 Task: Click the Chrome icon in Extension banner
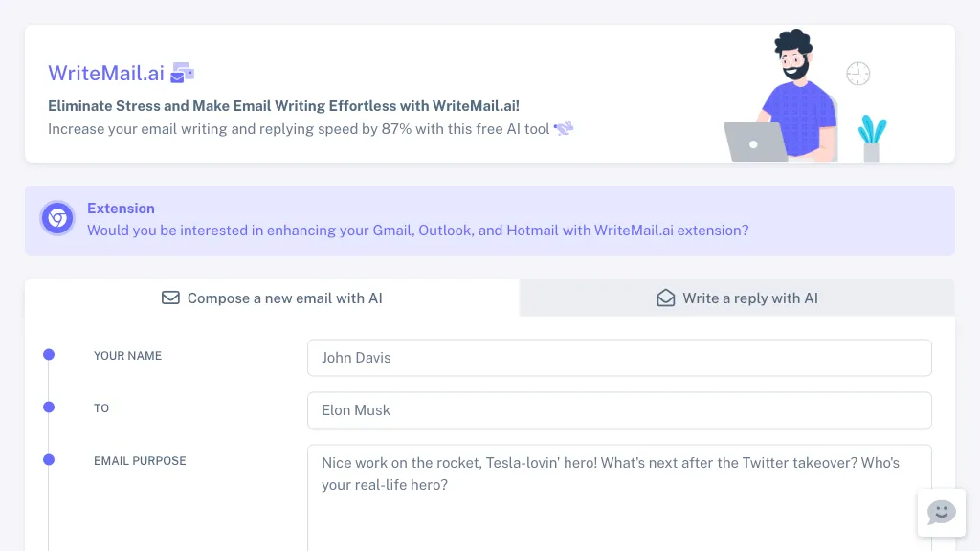57,219
